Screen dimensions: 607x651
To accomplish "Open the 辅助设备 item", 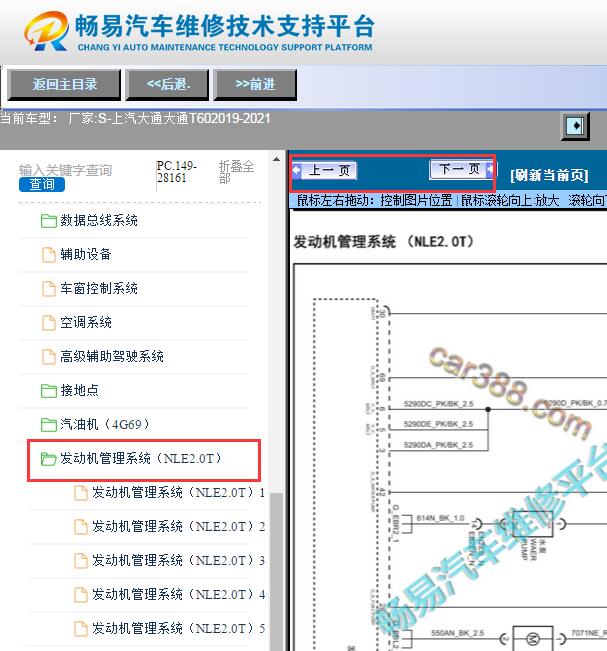I will point(86,255).
